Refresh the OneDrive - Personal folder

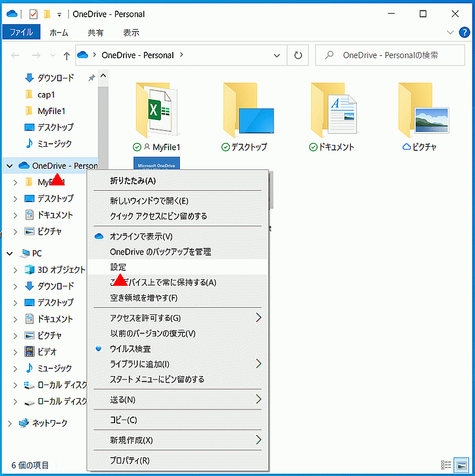298,55
